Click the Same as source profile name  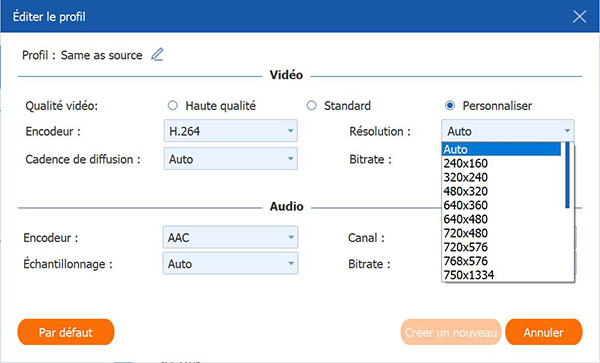(101, 55)
